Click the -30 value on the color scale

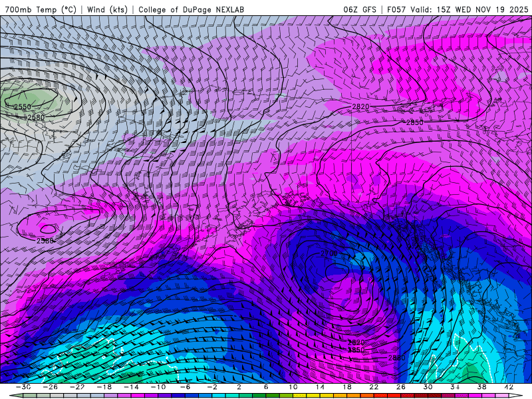[x=24, y=387]
